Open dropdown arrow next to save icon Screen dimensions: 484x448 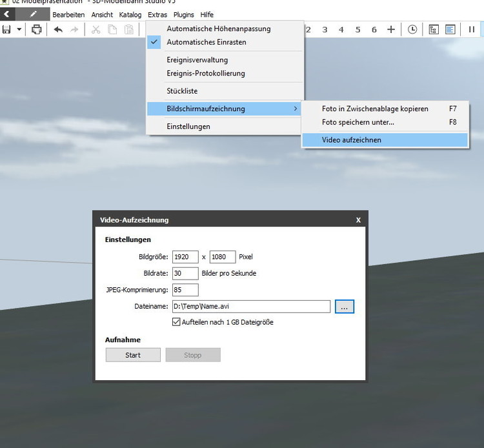click(19, 30)
